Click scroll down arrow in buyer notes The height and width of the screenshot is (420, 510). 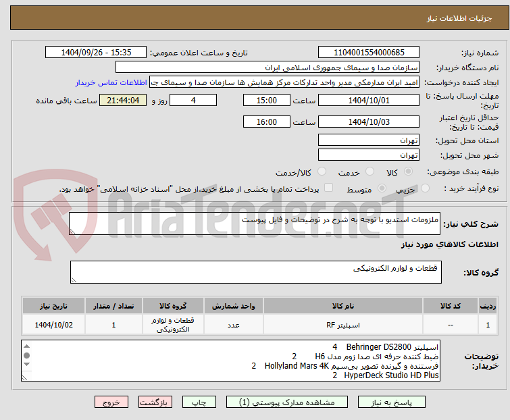point(26,365)
